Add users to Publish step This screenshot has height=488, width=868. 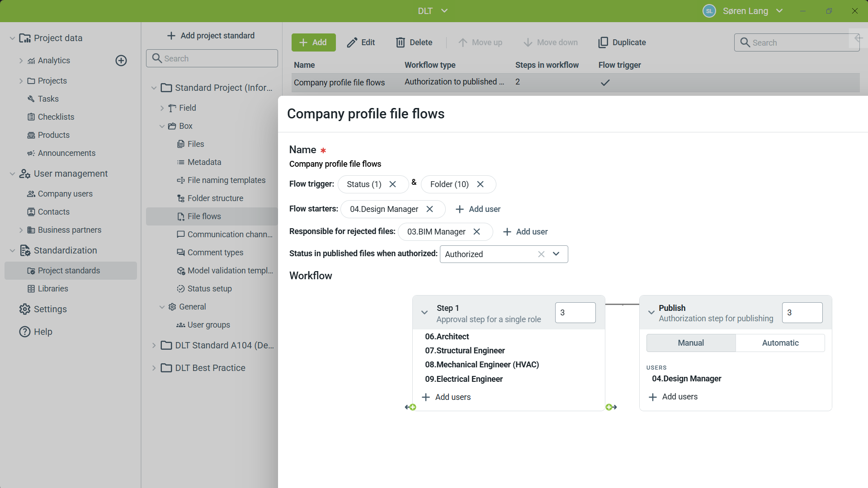[673, 397]
